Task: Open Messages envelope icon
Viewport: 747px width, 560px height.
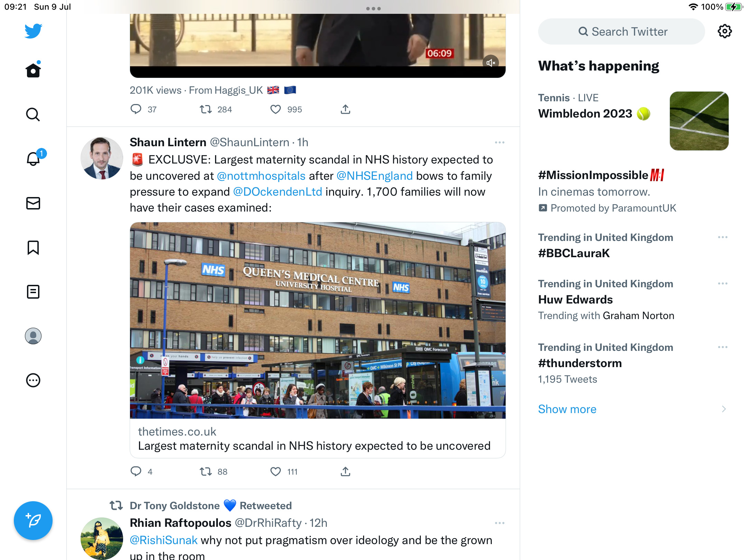Action: (x=33, y=203)
